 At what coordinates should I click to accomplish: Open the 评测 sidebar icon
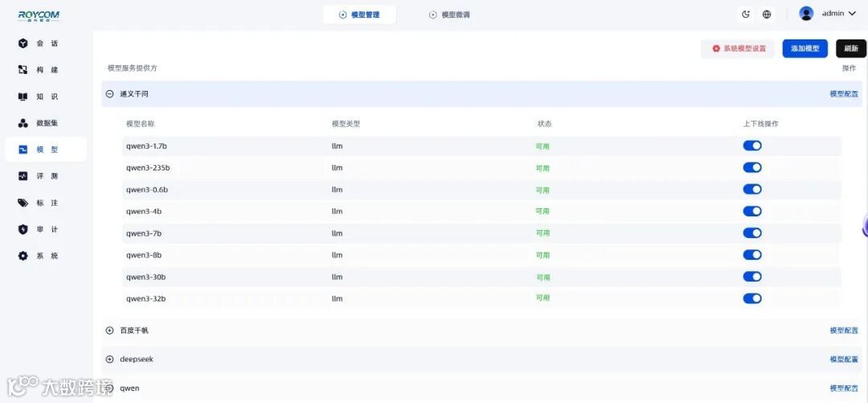[x=23, y=176]
